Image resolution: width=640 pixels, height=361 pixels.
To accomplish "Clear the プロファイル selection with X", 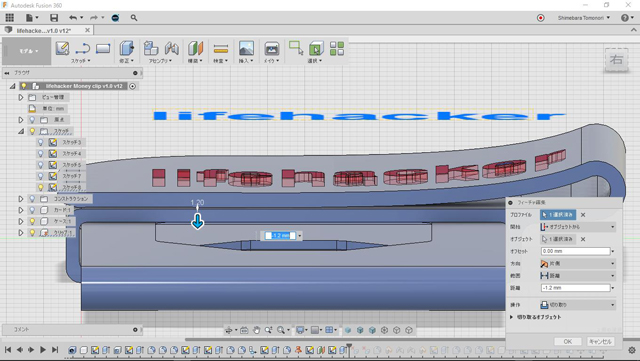I will pos(583,215).
